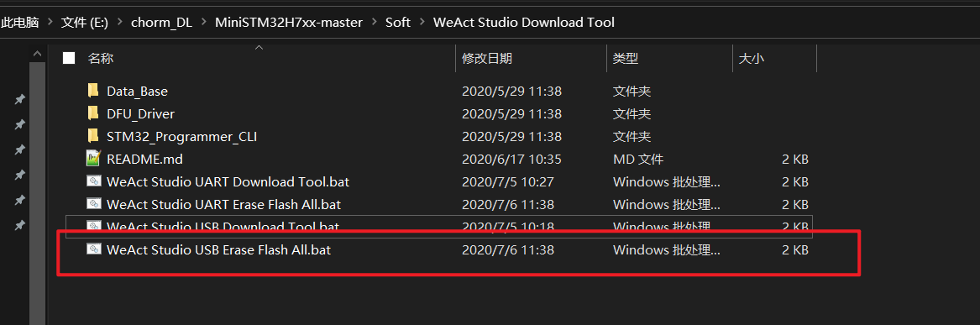Expand the chevron after 文件 (E:) breadcrumb
Screen dimensions: 980x325
[x=119, y=23]
